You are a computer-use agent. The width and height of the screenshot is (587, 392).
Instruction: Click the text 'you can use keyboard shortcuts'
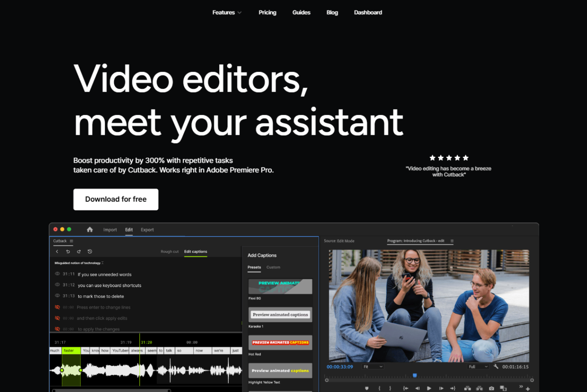[110, 286]
